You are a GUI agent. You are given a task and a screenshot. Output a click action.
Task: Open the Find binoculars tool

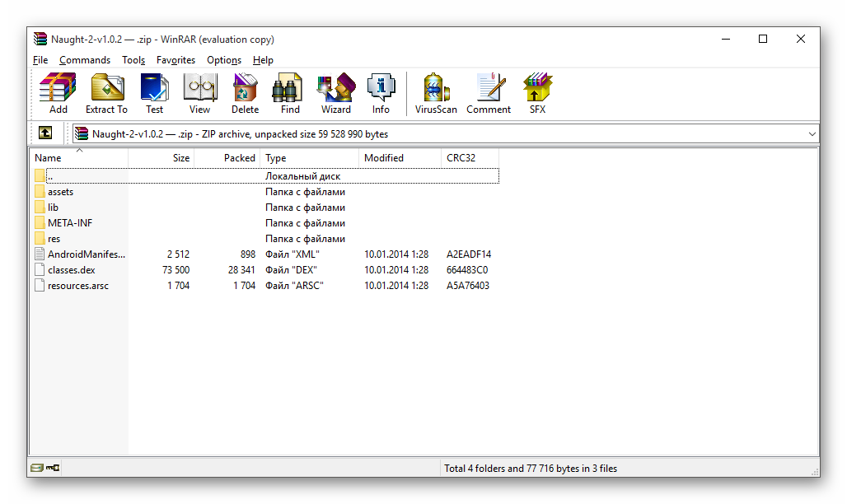[x=290, y=93]
